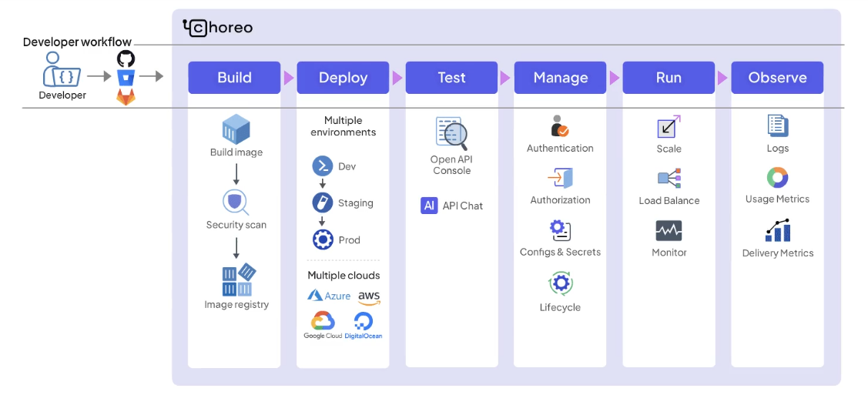
Task: Click the "Prod" label
Action: point(350,240)
